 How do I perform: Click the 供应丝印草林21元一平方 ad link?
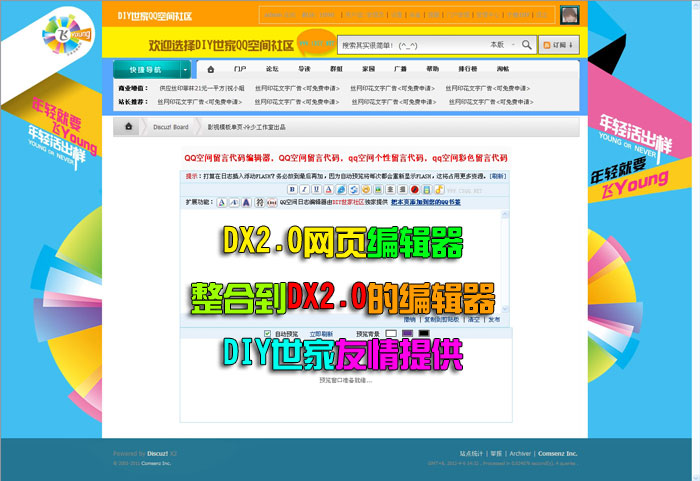pyautogui.click(x=202, y=88)
